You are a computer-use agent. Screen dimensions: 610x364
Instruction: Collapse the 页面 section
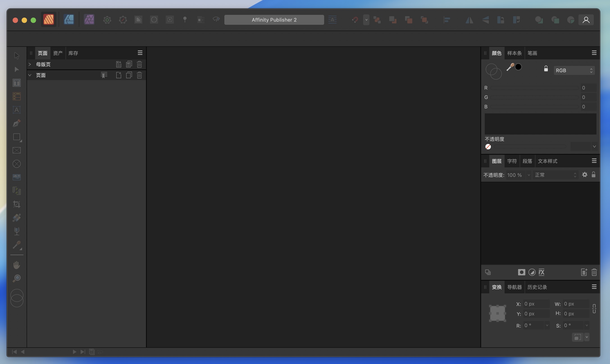pos(30,75)
